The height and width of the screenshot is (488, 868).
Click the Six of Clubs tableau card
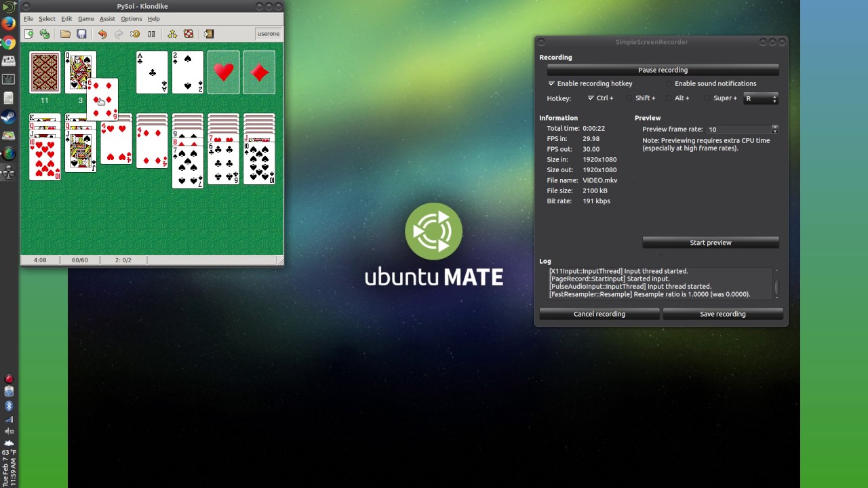point(224,163)
